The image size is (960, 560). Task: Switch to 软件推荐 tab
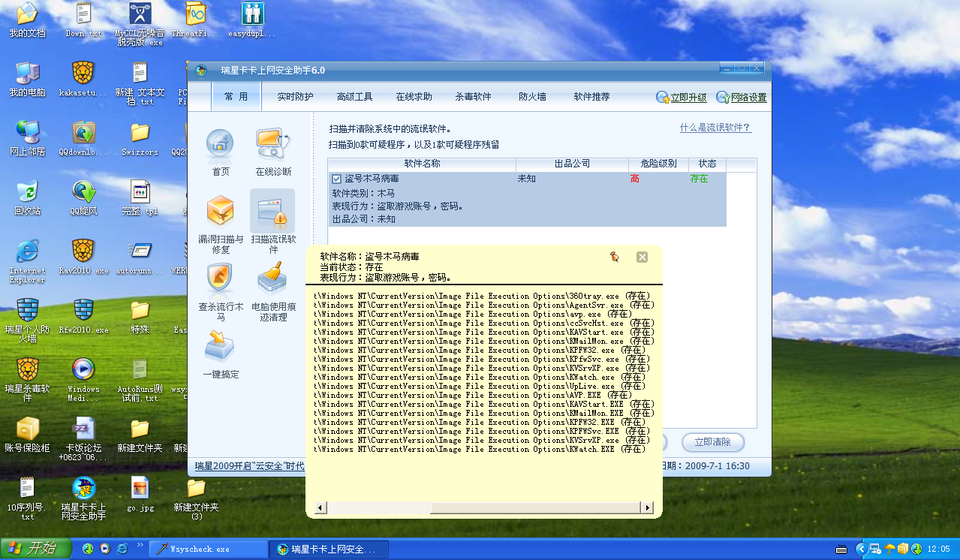591,97
